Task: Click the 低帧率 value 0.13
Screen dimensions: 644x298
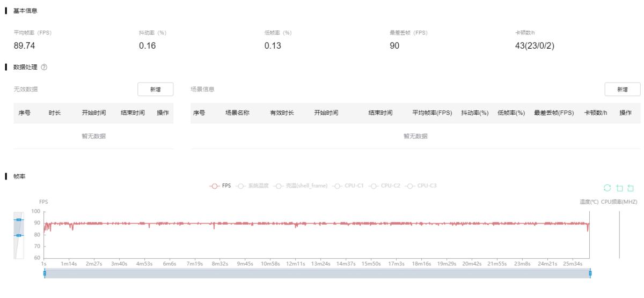Action: (x=273, y=46)
